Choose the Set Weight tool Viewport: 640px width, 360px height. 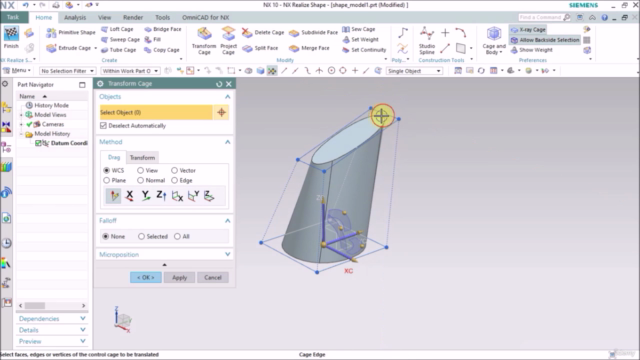tap(360, 39)
